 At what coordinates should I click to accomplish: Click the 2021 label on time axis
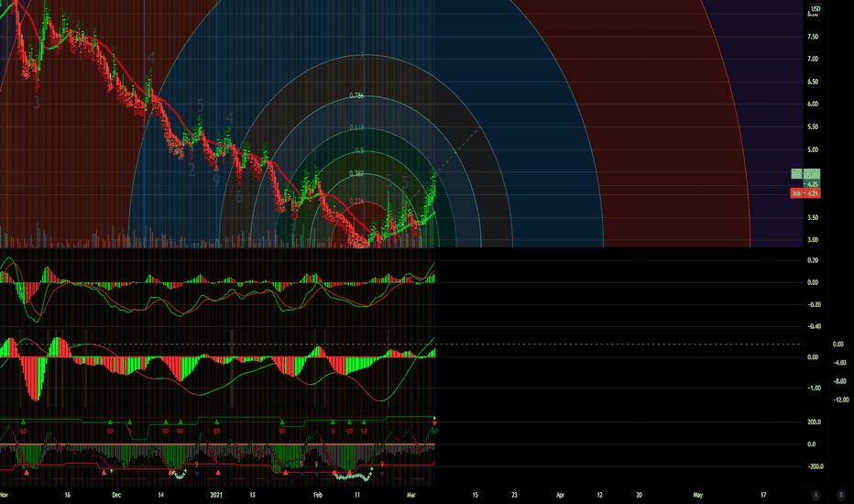[216, 495]
